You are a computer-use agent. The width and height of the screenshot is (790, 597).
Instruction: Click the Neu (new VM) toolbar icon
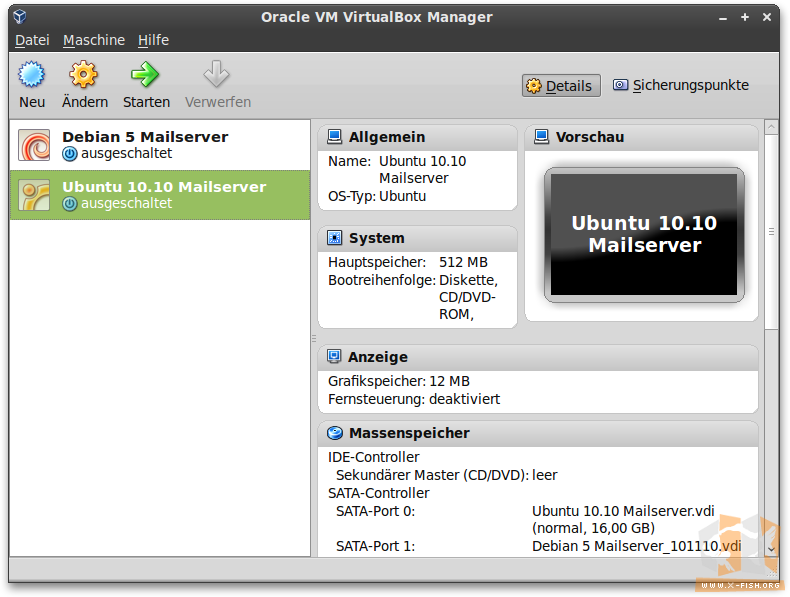click(x=32, y=75)
